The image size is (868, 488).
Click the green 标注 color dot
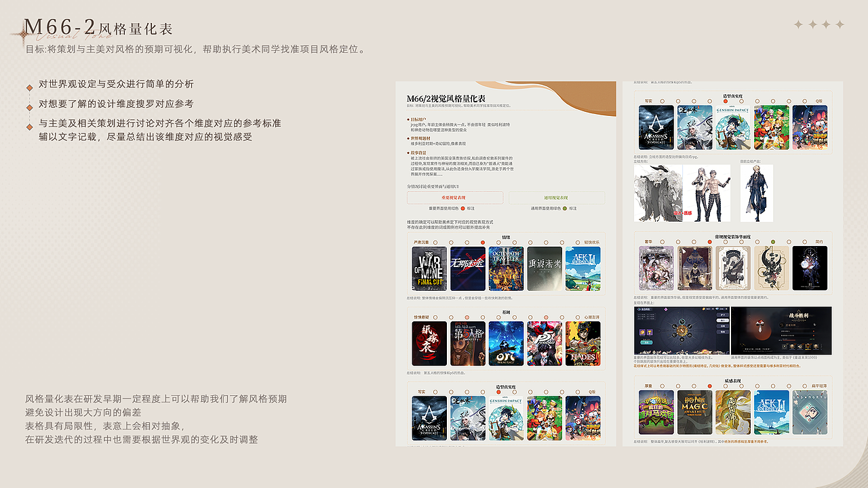tap(564, 207)
